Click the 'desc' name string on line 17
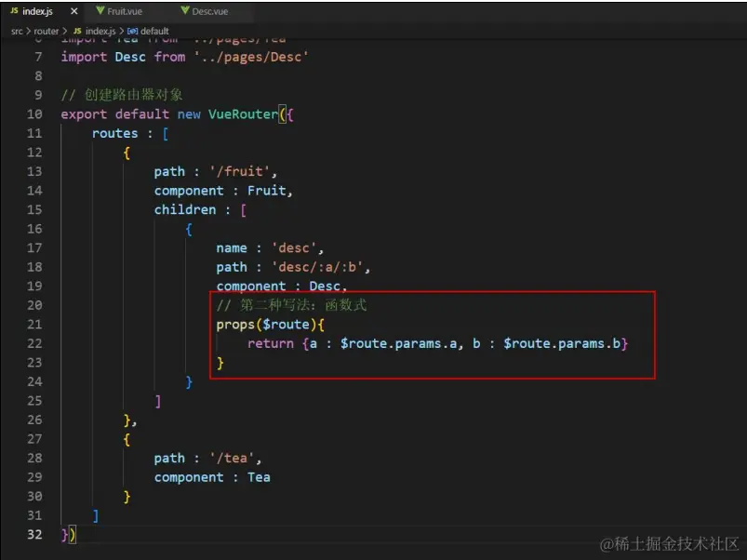Screen dimensions: 747x560 [x=294, y=248]
